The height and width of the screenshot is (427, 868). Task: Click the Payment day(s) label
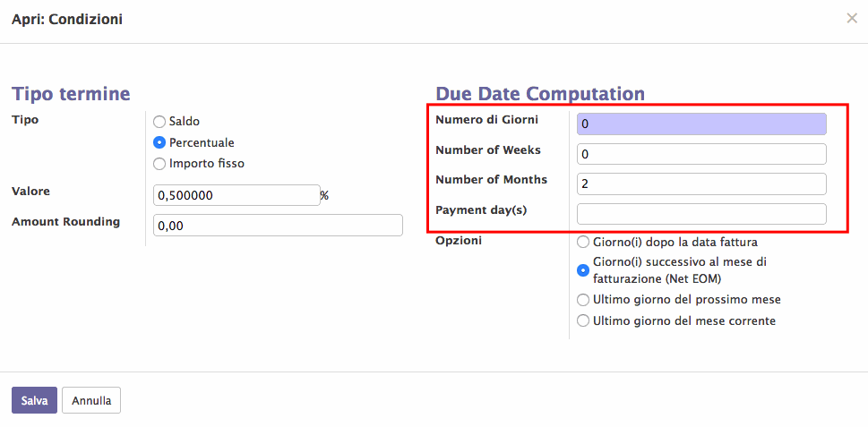pos(481,210)
